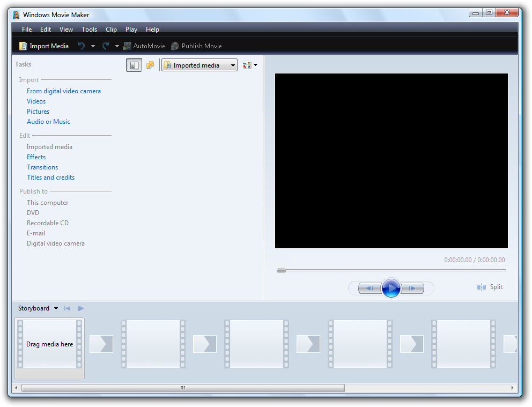Viewport: 532px width, 407px height.
Task: Open the Imported media combo box
Action: click(199, 65)
